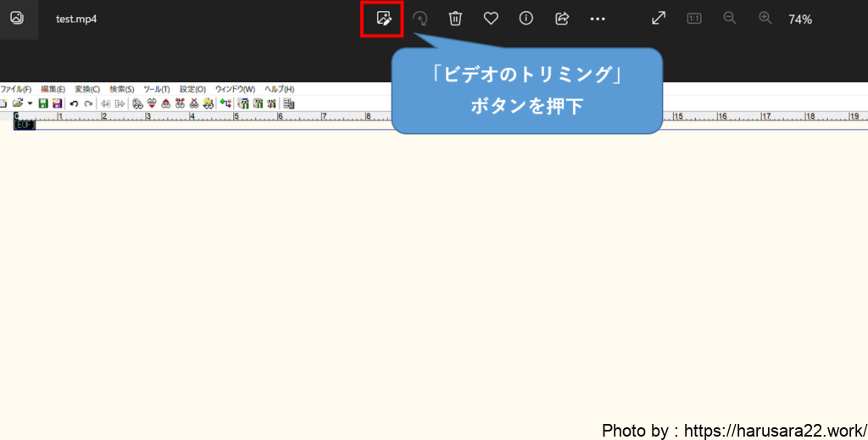
Task: Add to favorites with the heart icon
Action: (491, 19)
